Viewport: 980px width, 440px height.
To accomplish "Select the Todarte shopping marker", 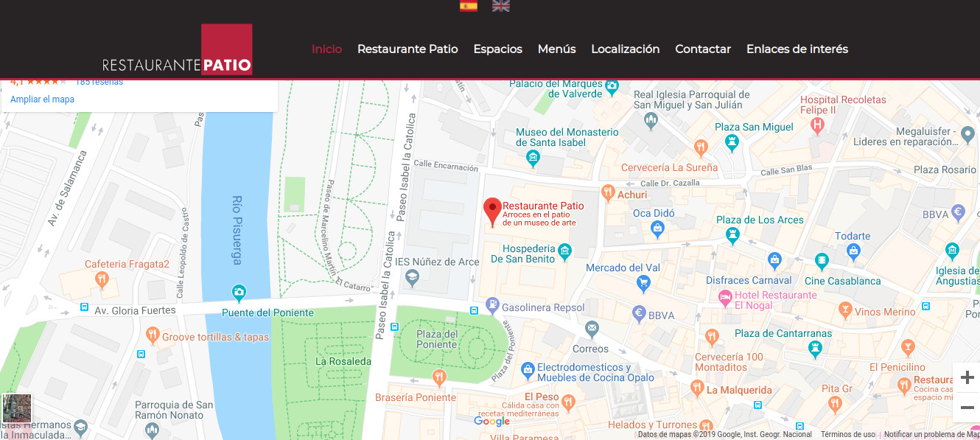I will tap(853, 251).
